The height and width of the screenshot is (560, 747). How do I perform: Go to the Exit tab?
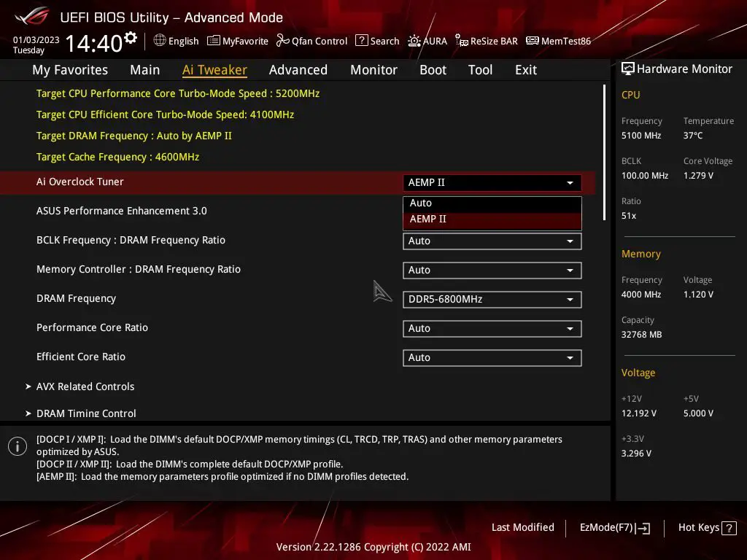[x=526, y=70]
